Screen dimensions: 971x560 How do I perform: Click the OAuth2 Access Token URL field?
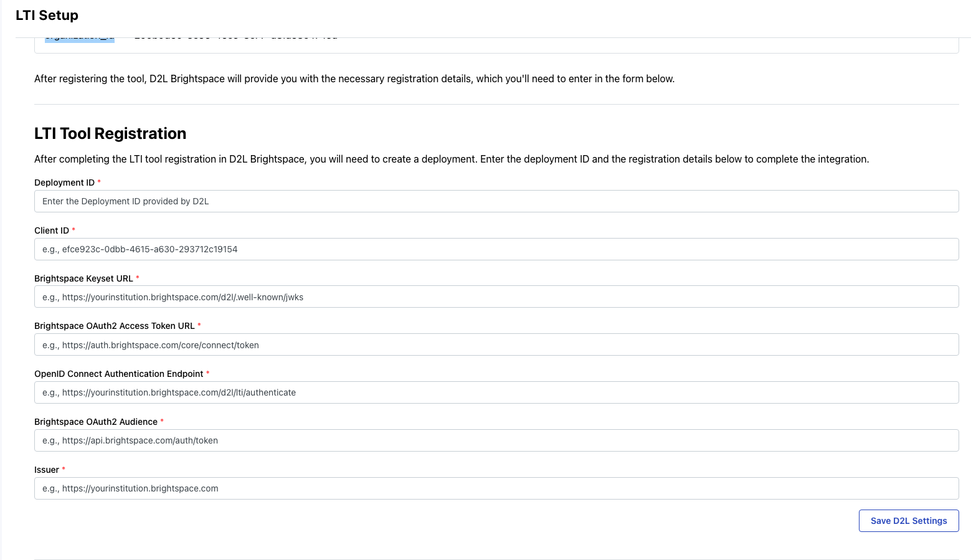coord(496,344)
